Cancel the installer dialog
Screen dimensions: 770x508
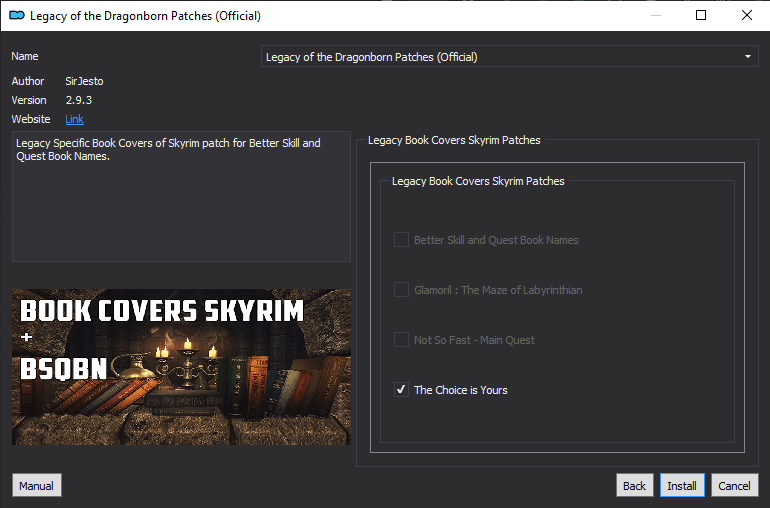pyautogui.click(x=735, y=485)
